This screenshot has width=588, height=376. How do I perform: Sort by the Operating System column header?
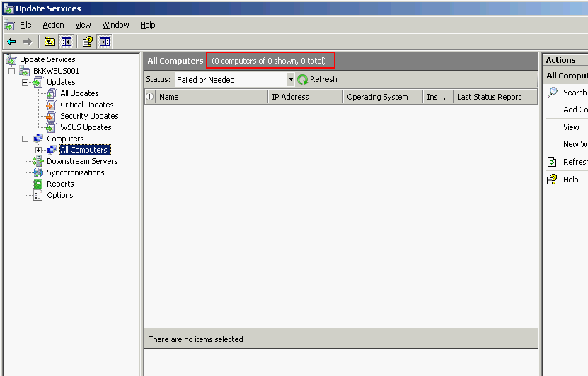coord(383,97)
